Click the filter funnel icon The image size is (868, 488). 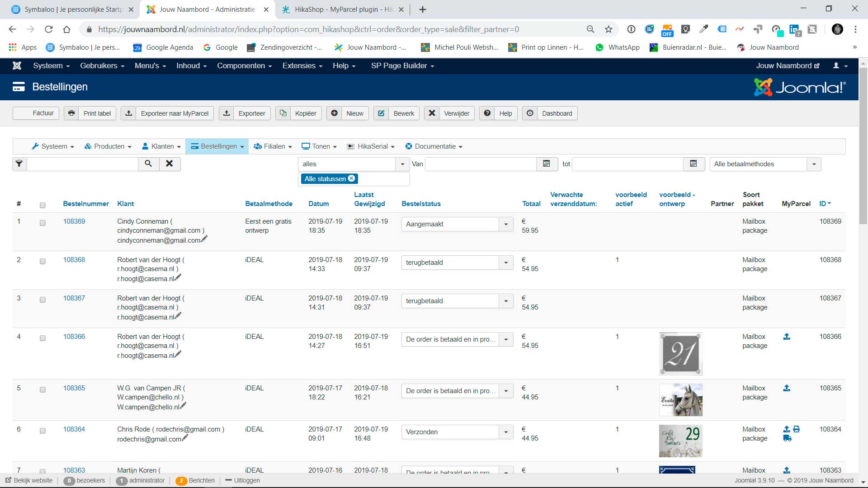point(19,164)
